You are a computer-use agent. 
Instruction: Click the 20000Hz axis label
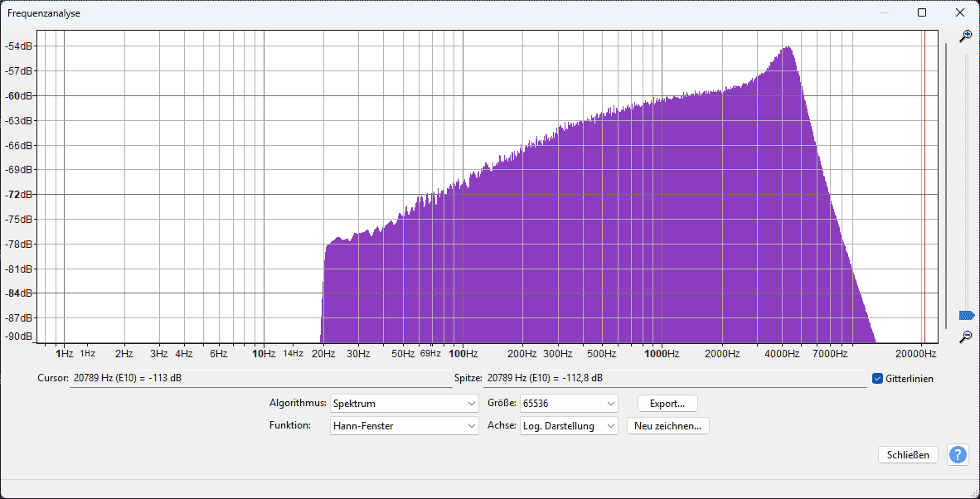pos(915,353)
